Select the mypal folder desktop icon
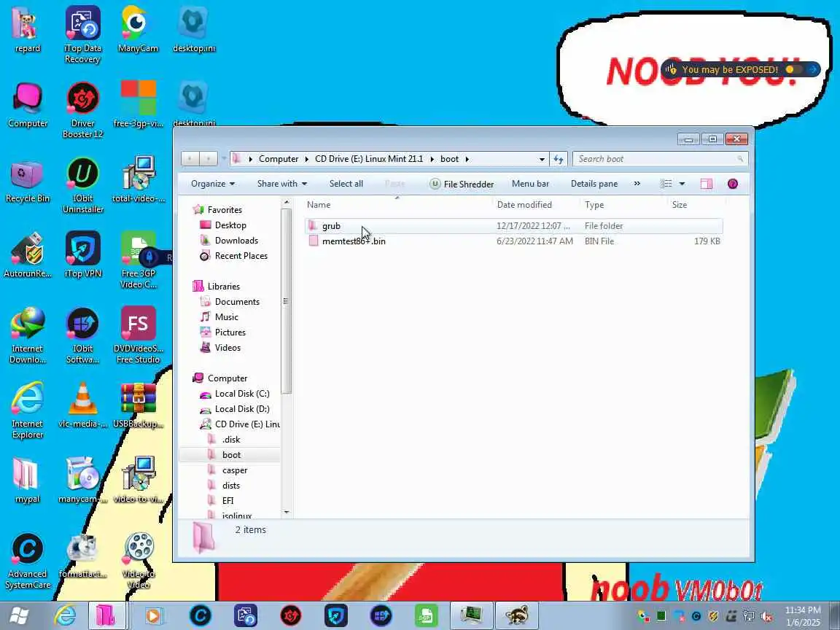 coord(27,481)
